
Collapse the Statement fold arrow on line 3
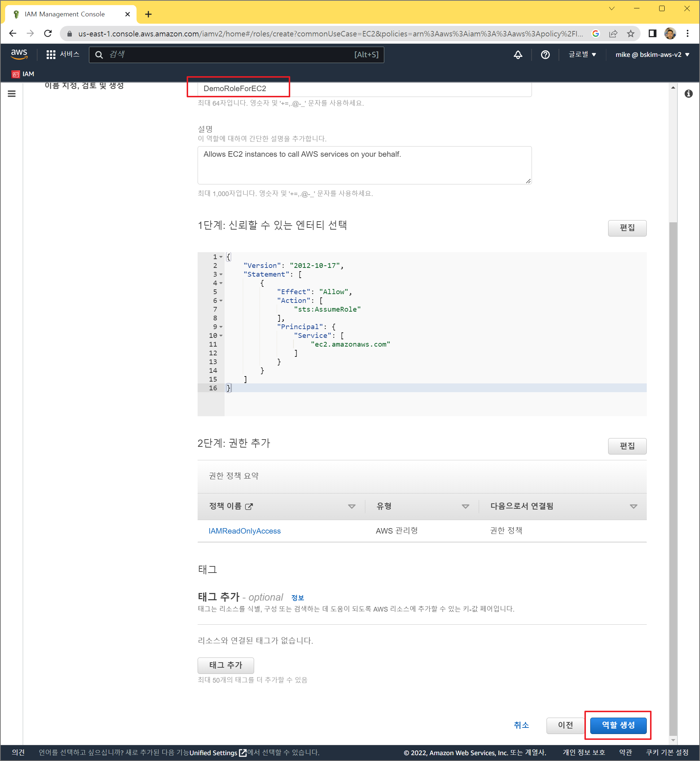pos(221,274)
